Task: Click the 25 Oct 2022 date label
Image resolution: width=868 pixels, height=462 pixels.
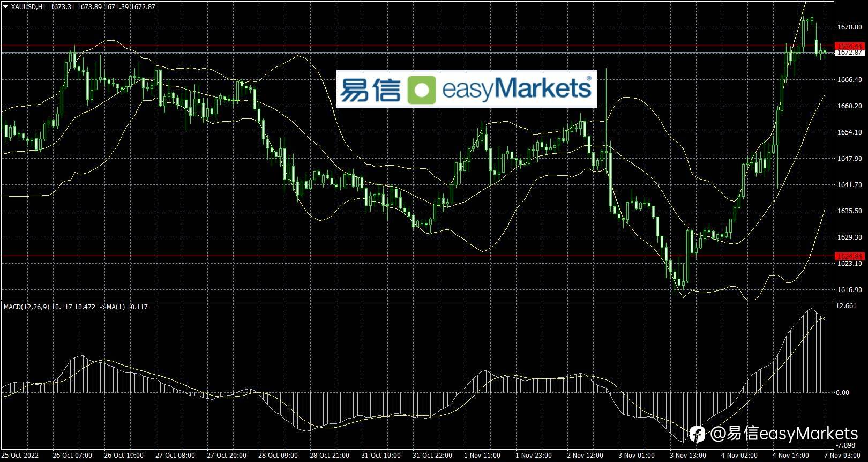Action: coord(20,456)
